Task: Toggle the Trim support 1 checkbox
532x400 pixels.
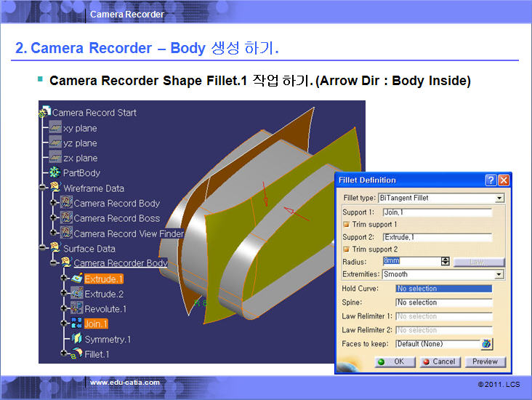Action: pos(346,225)
